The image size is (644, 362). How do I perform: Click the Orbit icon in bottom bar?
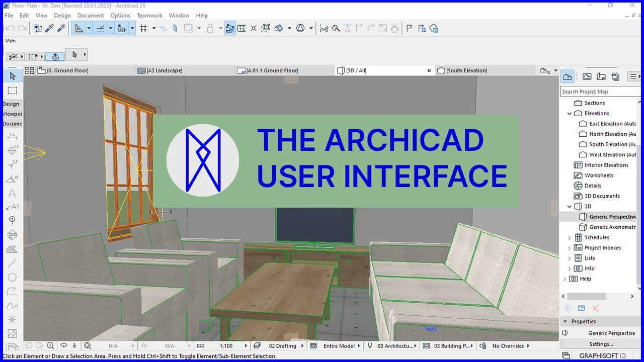(x=63, y=346)
